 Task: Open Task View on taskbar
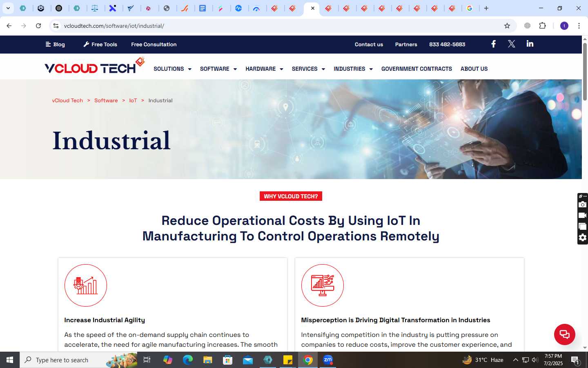(147, 360)
